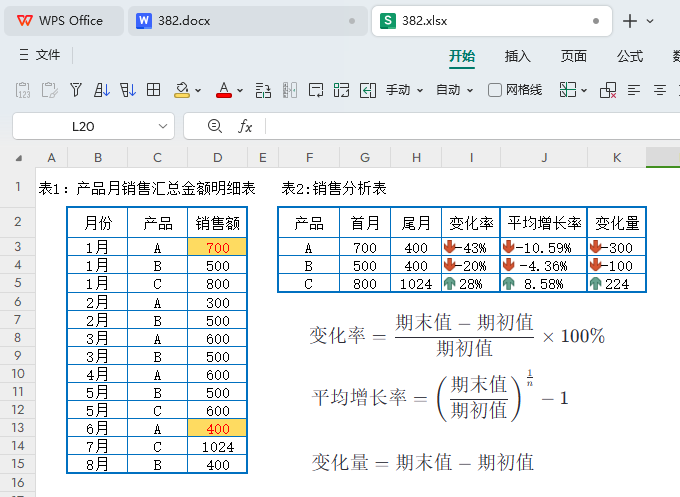This screenshot has width=680, height=497.
Task: Switch to the 插入 ribbon tab
Action: [517, 56]
